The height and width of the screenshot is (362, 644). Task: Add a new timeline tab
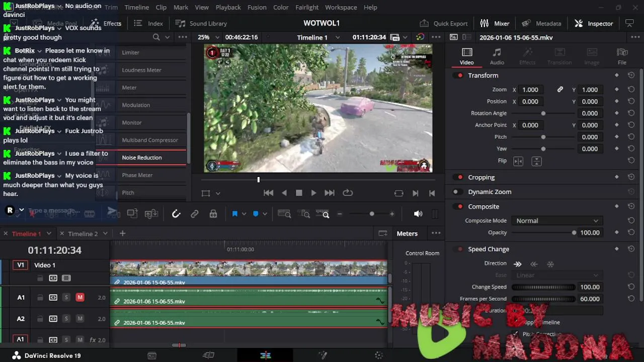click(122, 233)
